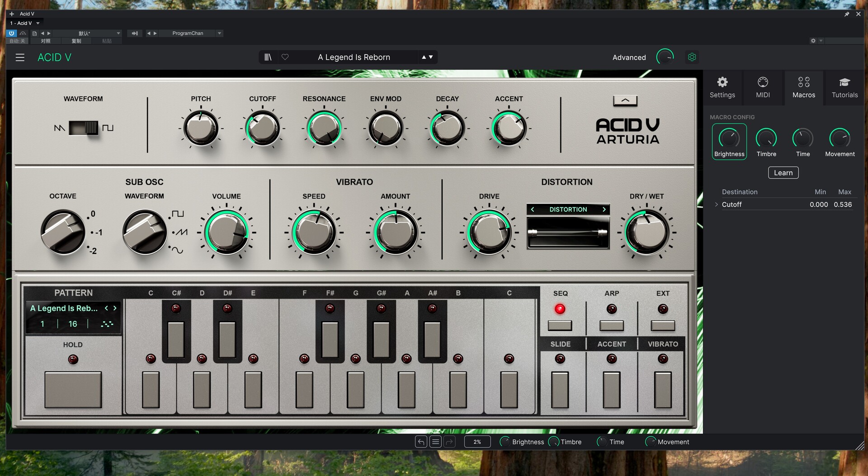The height and width of the screenshot is (476, 868).
Task: Click the host compare button 对照
Action: (x=46, y=41)
